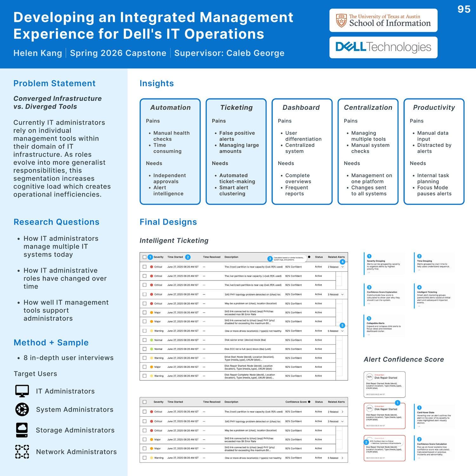Click Related Alerts header in the Confidence Score table
The height and width of the screenshot is (476, 476).
tap(336, 402)
